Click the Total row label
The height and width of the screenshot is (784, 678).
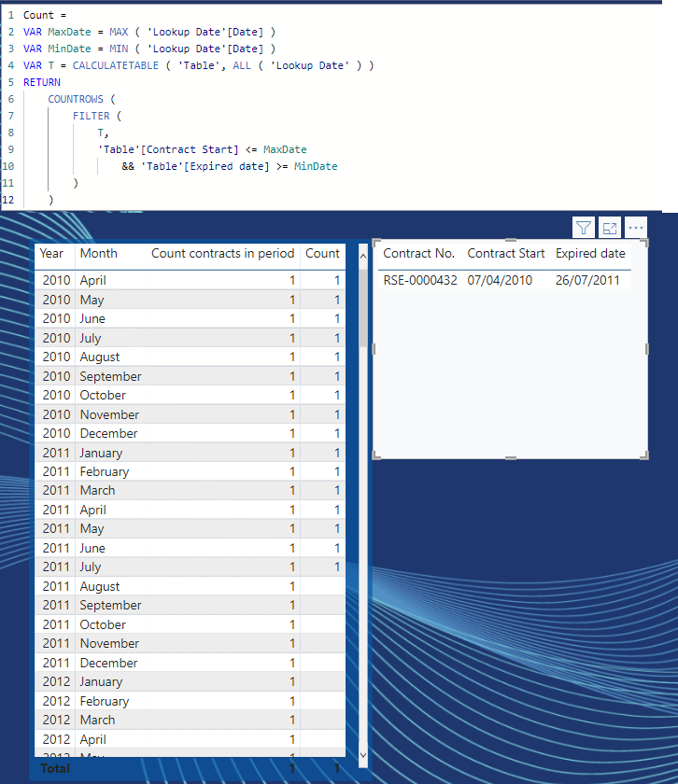pos(55,768)
